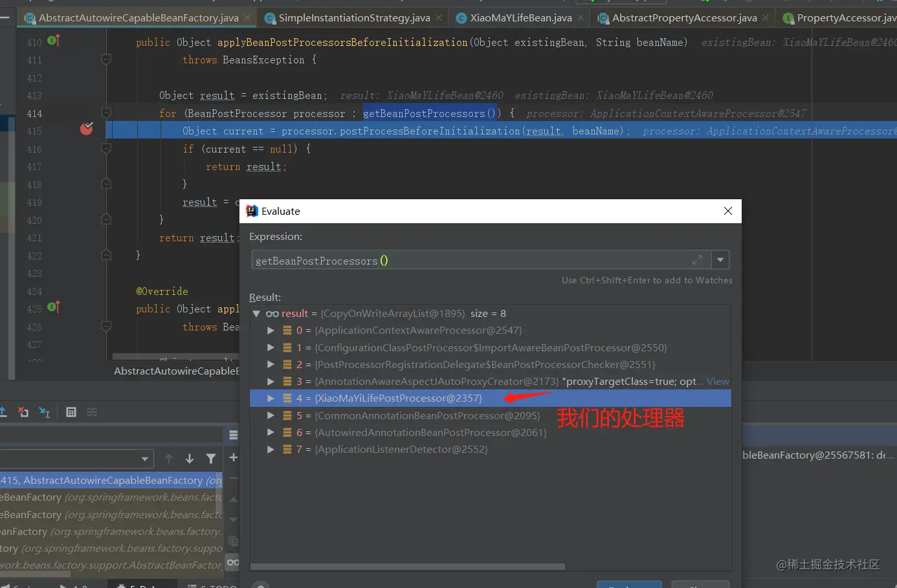Image resolution: width=897 pixels, height=588 pixels.
Task: Collapse the for-loop fold on line 414
Action: 106,113
